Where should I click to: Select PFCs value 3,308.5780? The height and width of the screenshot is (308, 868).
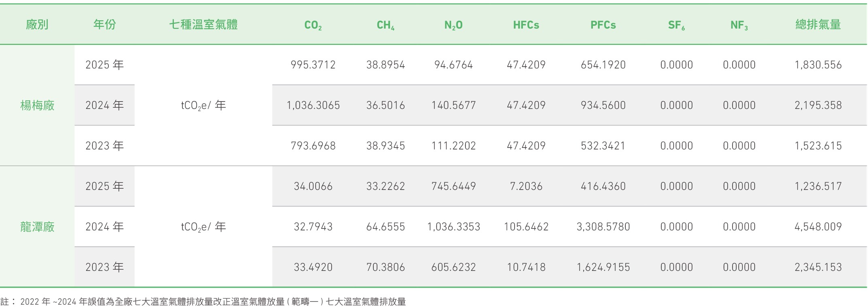(x=603, y=227)
